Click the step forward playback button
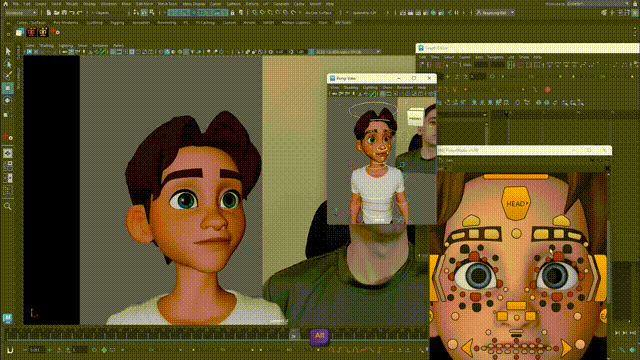The image size is (640, 360). [625, 333]
